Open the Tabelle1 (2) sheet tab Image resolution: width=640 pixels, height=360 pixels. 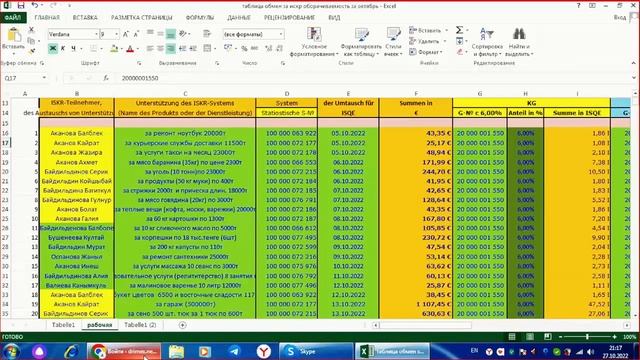140,325
